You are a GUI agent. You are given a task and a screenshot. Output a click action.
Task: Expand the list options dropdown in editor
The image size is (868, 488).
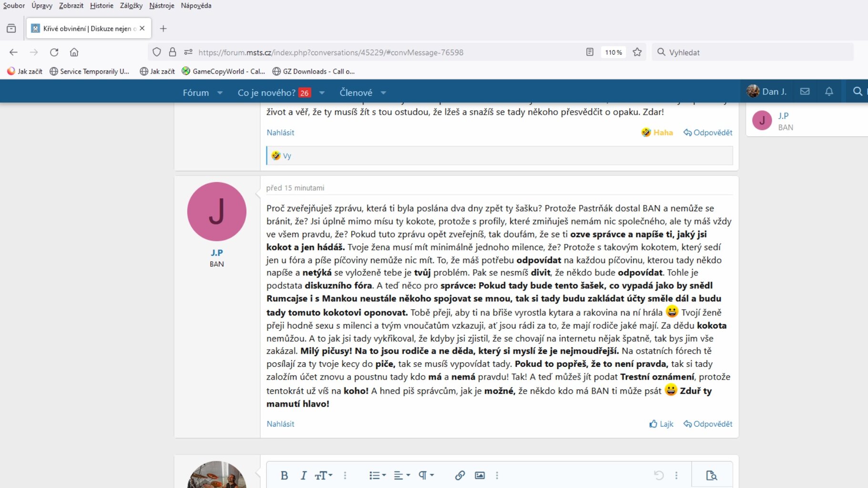[377, 475]
